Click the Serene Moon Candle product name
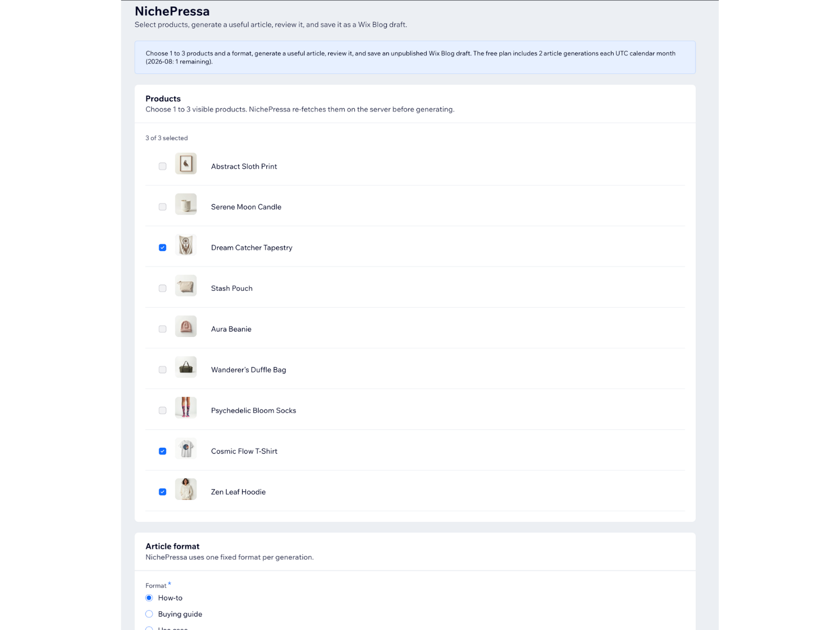This screenshot has width=840, height=630. coord(246,207)
